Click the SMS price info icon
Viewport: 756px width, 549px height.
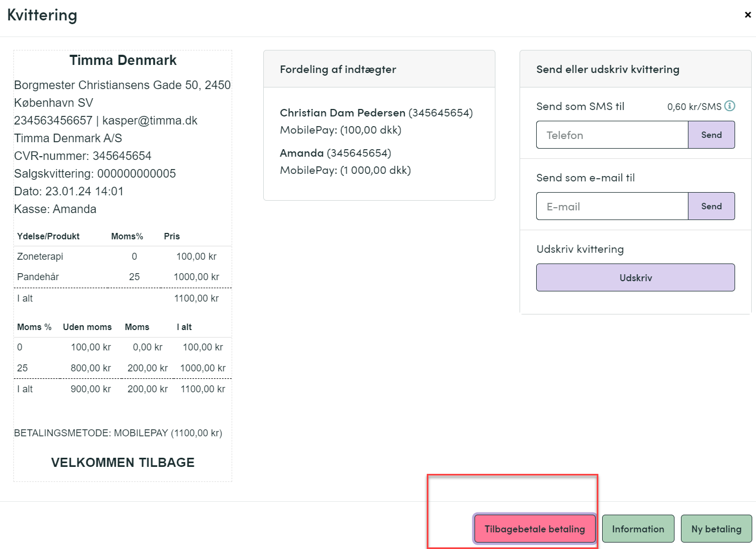point(730,106)
